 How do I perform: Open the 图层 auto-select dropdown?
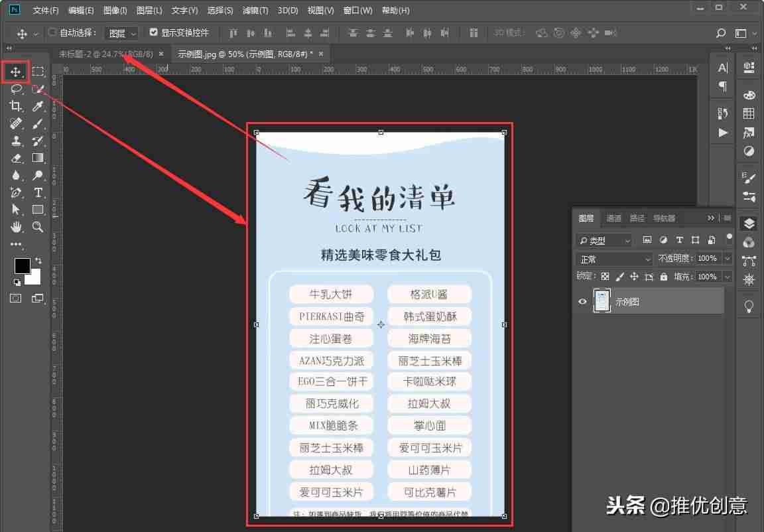coord(122,33)
